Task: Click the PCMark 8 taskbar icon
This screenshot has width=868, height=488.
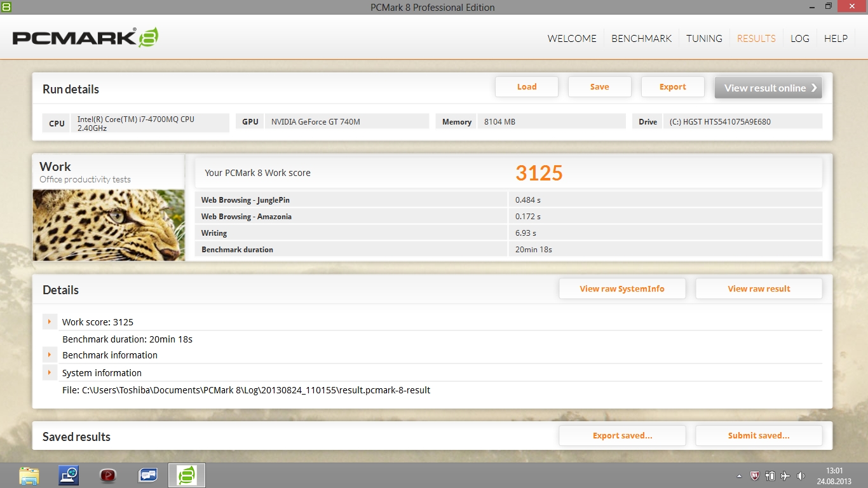Action: pyautogui.click(x=187, y=475)
